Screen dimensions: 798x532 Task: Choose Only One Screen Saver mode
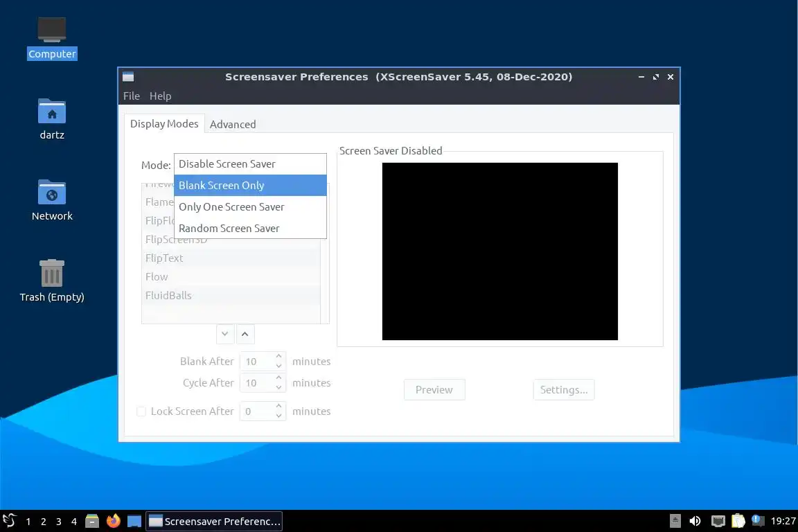coord(250,206)
